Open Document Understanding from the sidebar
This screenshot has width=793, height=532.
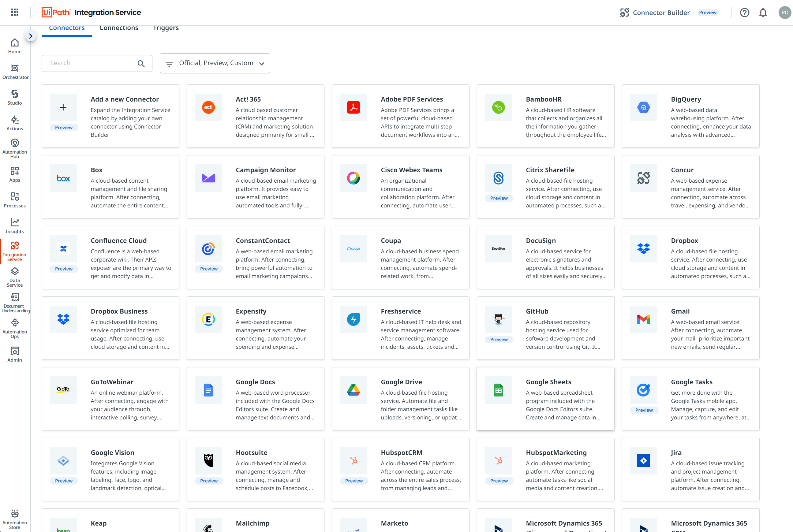[15, 303]
